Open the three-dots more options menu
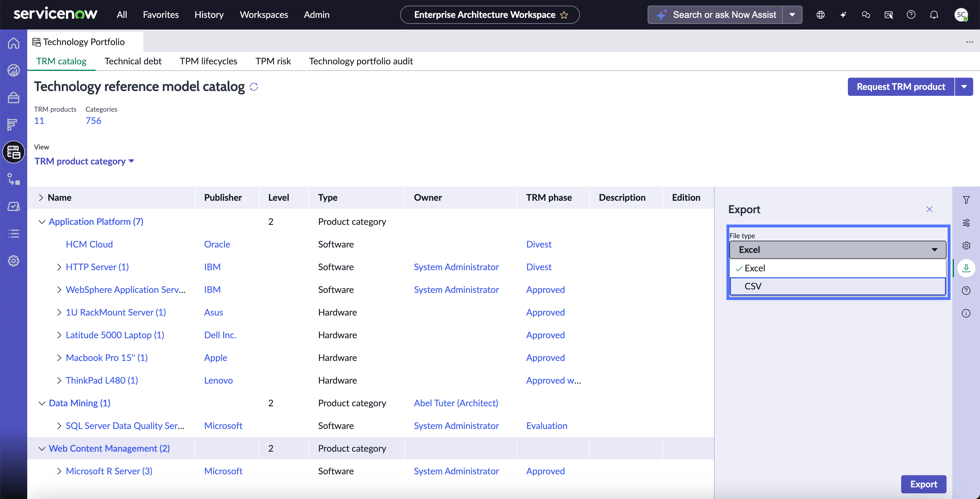 pos(969,42)
